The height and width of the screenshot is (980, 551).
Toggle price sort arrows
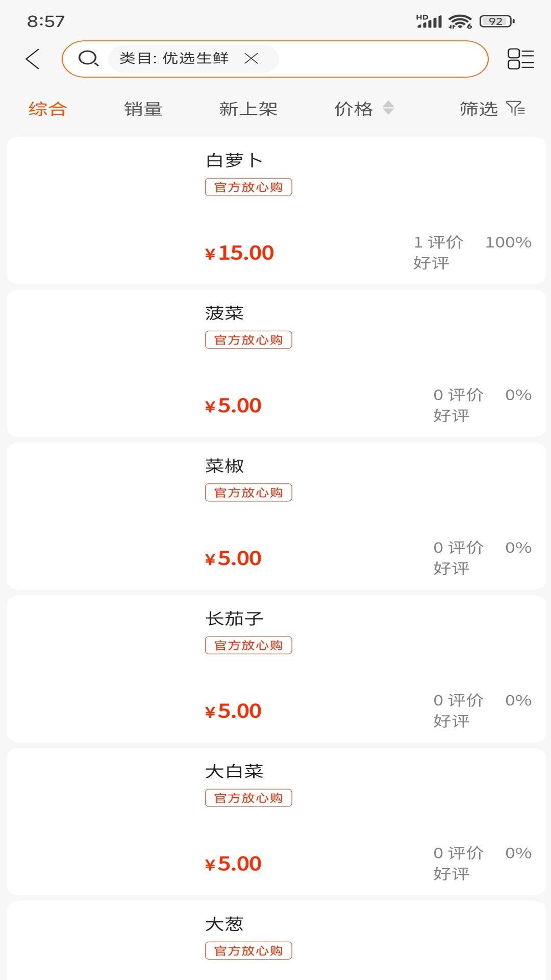pos(388,108)
